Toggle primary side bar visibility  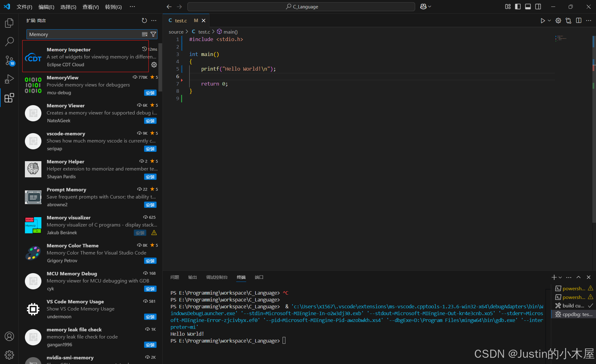(x=518, y=7)
